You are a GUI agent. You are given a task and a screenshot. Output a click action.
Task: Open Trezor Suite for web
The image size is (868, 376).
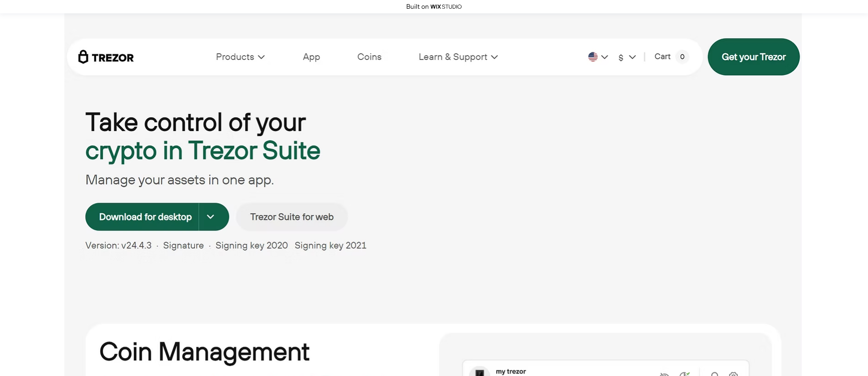292,217
